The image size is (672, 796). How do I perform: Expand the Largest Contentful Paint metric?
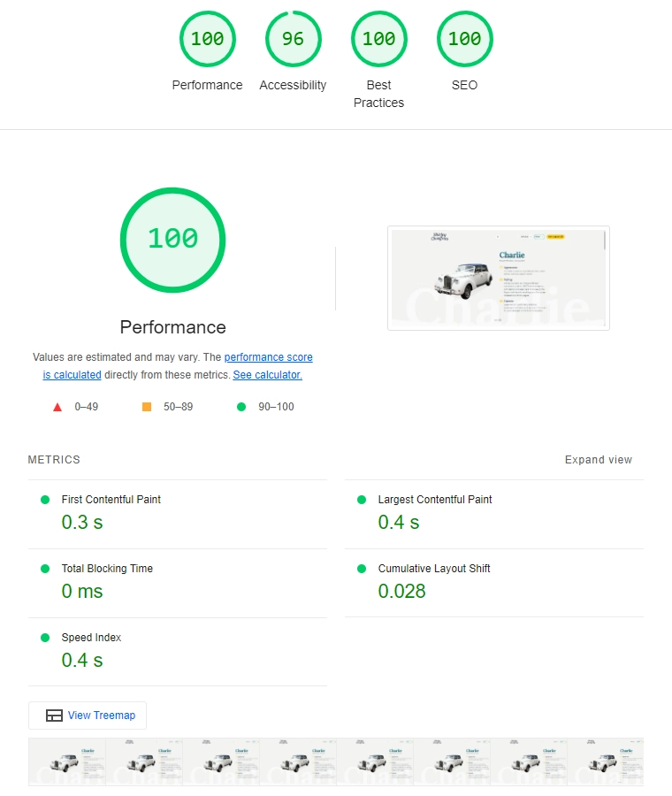(x=434, y=500)
